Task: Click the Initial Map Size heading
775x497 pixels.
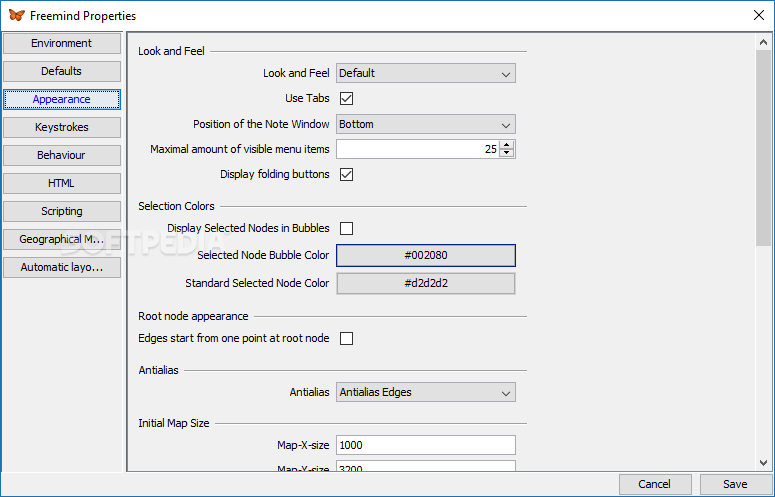Action: pos(174,423)
